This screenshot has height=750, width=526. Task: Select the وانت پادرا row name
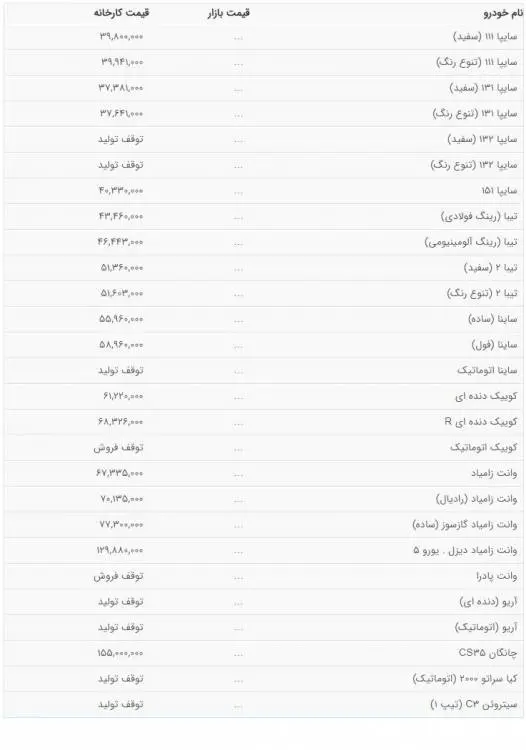(x=496, y=576)
